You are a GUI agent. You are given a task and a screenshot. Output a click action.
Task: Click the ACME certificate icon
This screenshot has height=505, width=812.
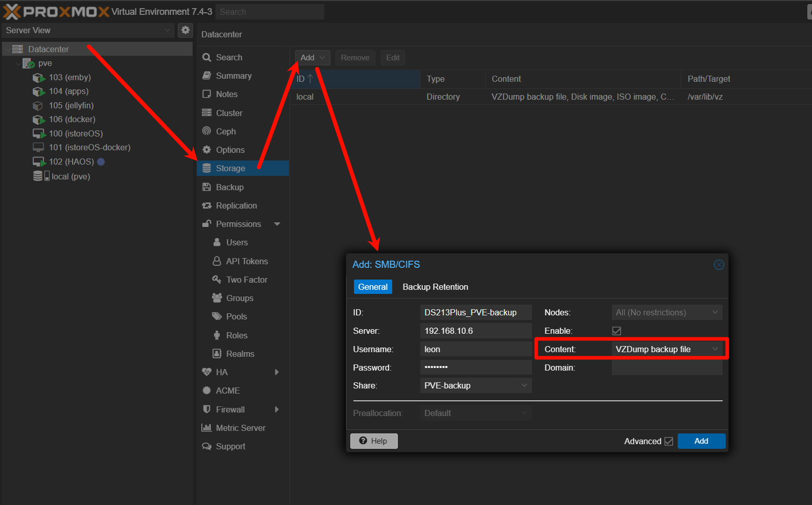pos(207,391)
